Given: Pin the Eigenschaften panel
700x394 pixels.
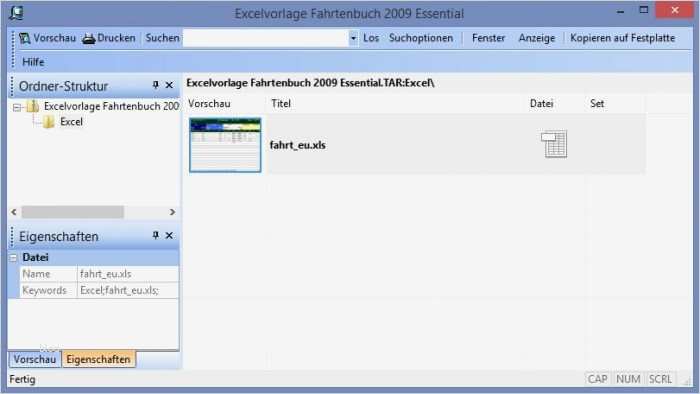Looking at the screenshot, I should point(155,235).
